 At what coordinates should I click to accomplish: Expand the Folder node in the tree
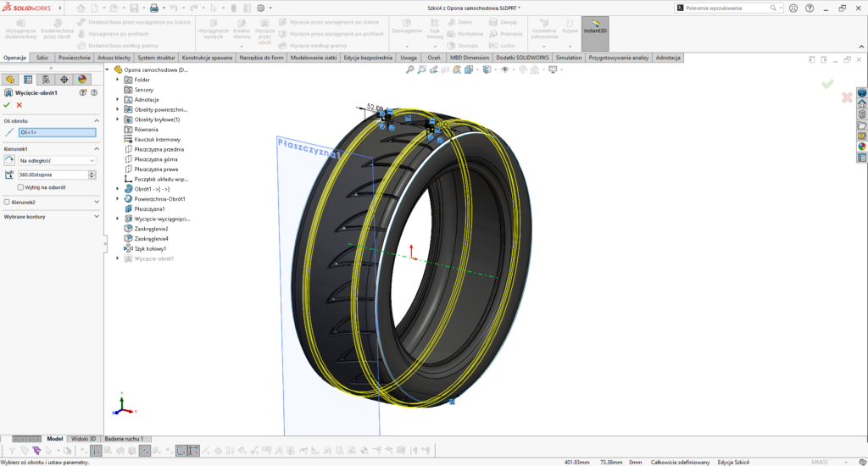(117, 80)
